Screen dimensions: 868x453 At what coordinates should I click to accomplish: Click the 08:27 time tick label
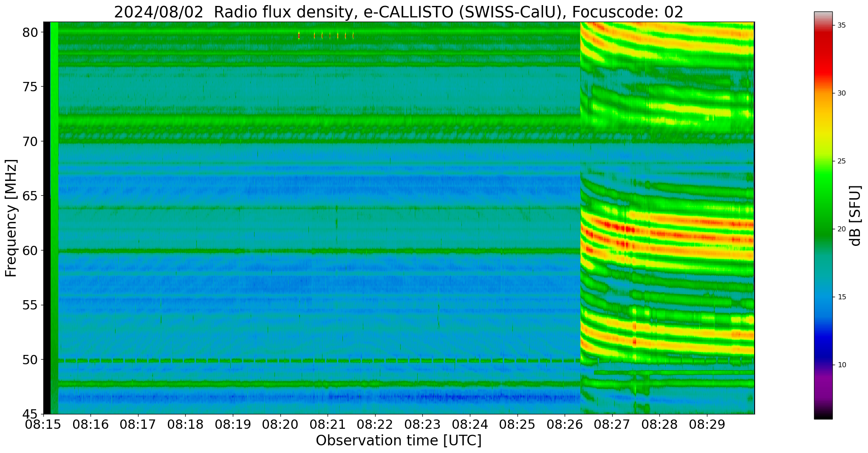coord(612,425)
